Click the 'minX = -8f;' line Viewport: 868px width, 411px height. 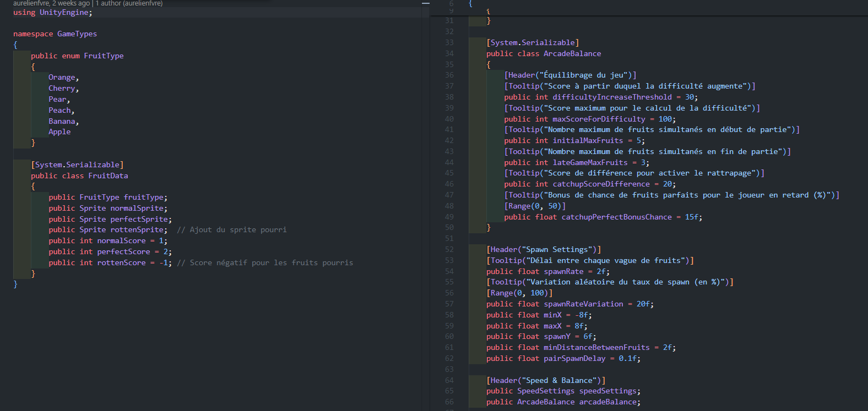click(x=539, y=315)
